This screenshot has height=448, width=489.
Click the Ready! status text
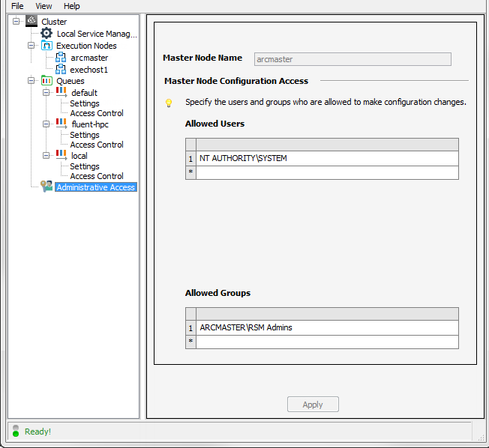37,432
